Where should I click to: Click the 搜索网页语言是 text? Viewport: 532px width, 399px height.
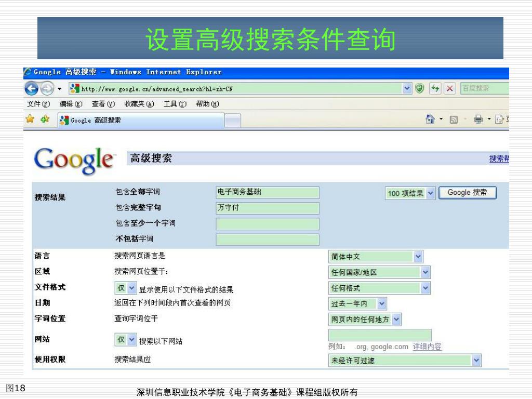[140, 256]
